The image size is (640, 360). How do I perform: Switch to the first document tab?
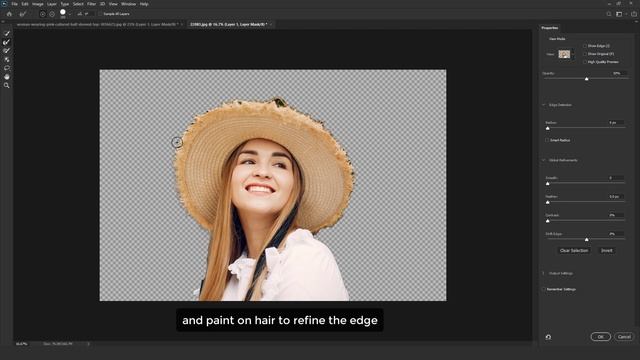pos(98,24)
